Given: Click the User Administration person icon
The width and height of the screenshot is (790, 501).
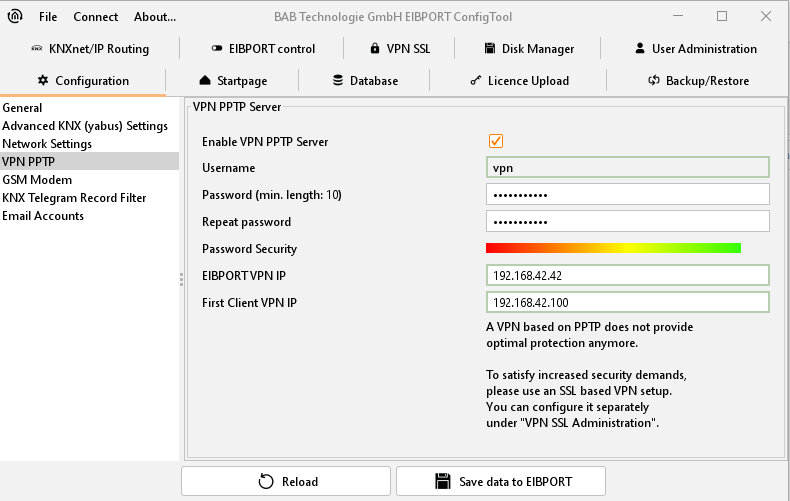Looking at the screenshot, I should tap(640, 48).
